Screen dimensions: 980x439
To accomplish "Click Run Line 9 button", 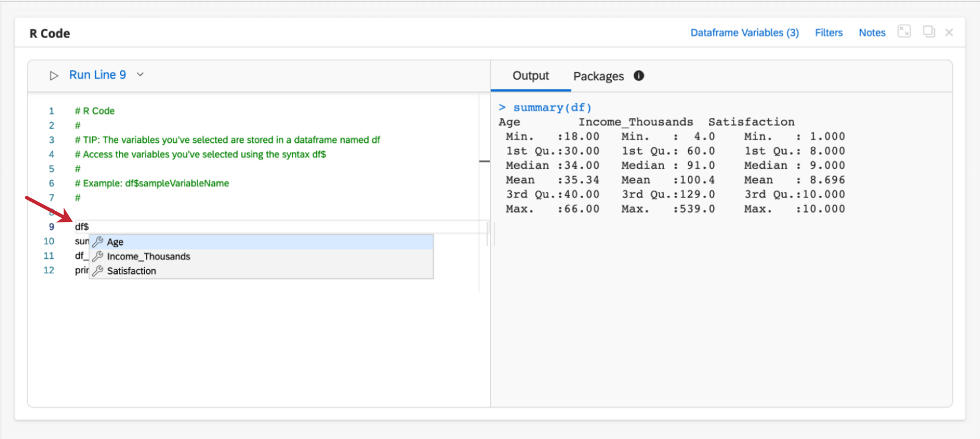I will pyautogui.click(x=98, y=75).
